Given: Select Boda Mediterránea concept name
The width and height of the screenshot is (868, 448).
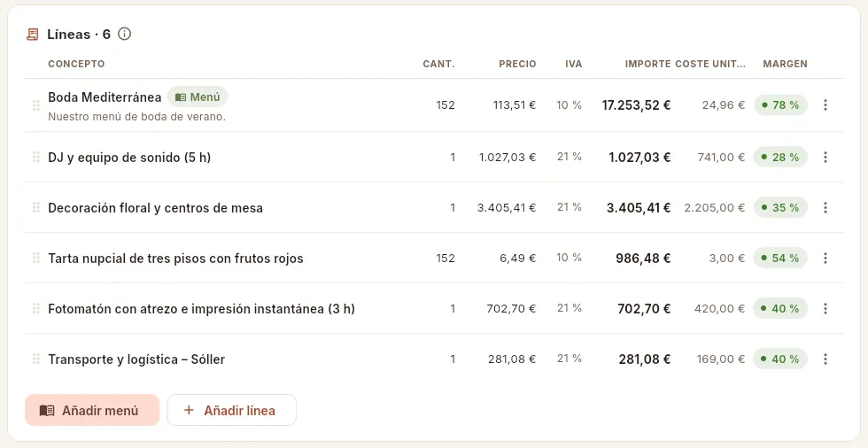Looking at the screenshot, I should tap(105, 97).
